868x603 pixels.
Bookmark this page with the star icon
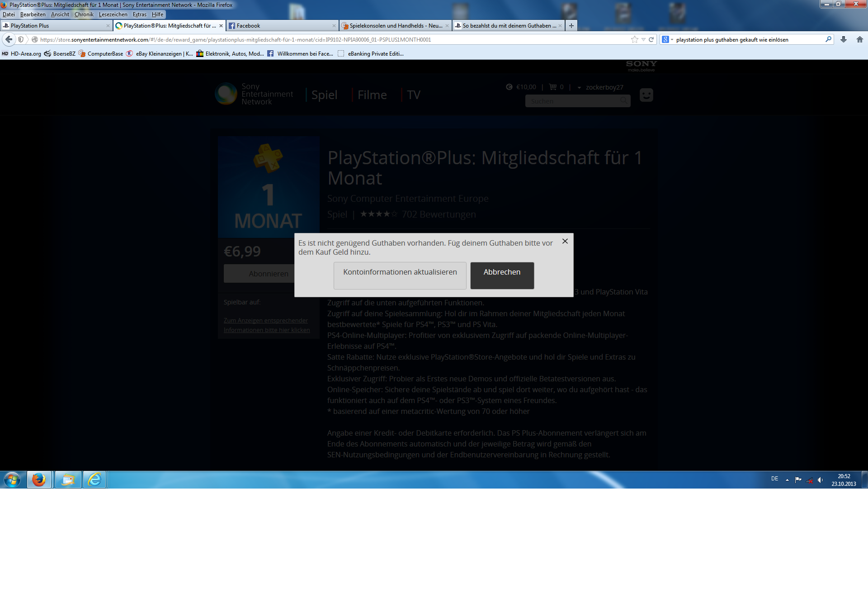635,39
